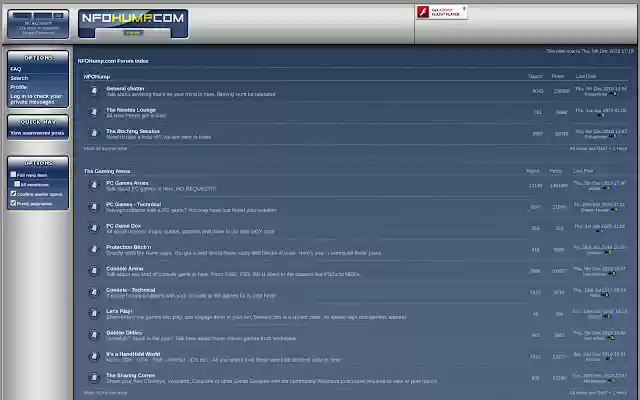The image size is (640, 400).
Task: Click Mark all forums read under NFOHump category
Action: 105,149
